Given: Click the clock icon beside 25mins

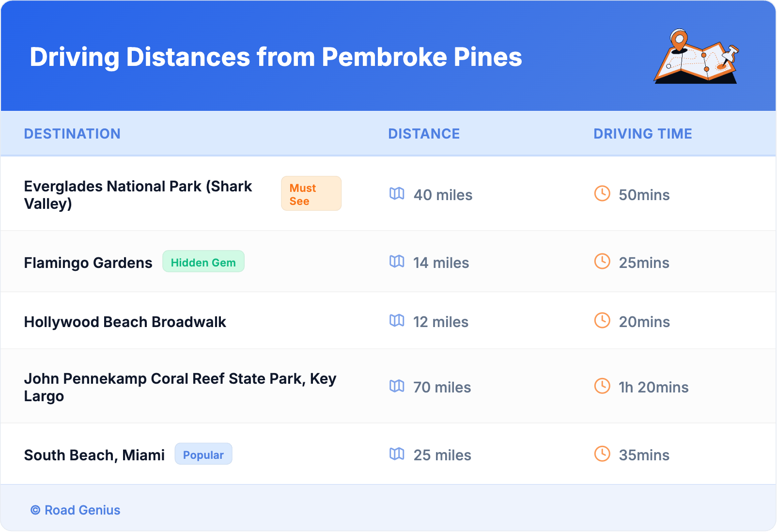Looking at the screenshot, I should pos(602,262).
